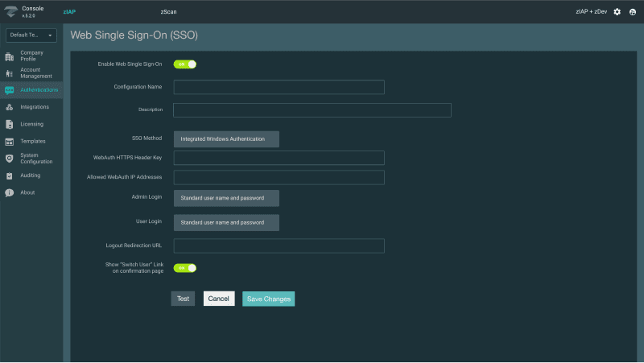Open the user account icon menu
Image resolution: width=644 pixels, height=363 pixels.
pos(633,12)
